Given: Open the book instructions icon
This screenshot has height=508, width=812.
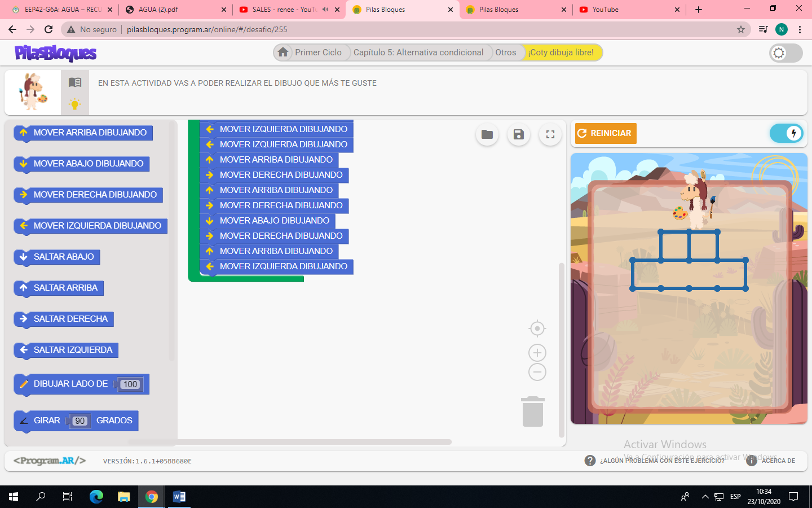Looking at the screenshot, I should click(75, 82).
